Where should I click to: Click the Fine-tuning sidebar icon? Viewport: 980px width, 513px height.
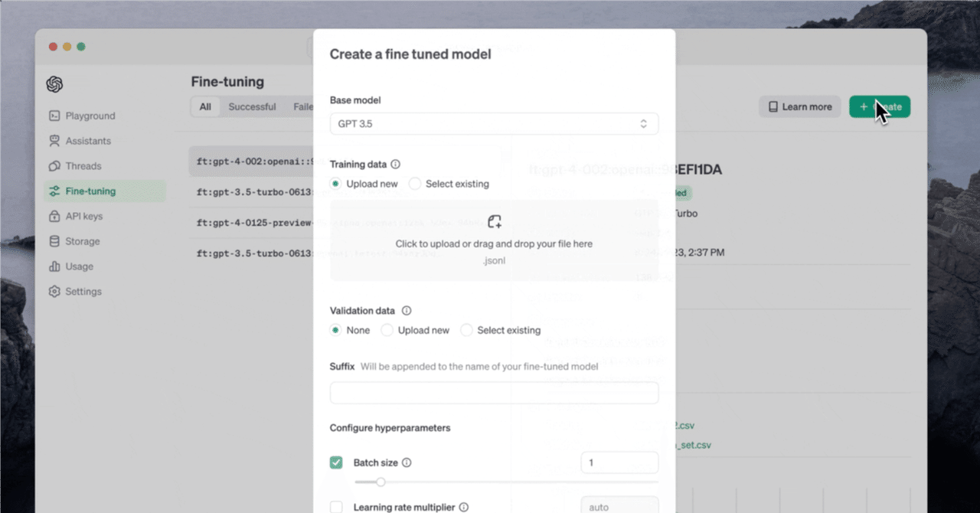pyautogui.click(x=54, y=191)
